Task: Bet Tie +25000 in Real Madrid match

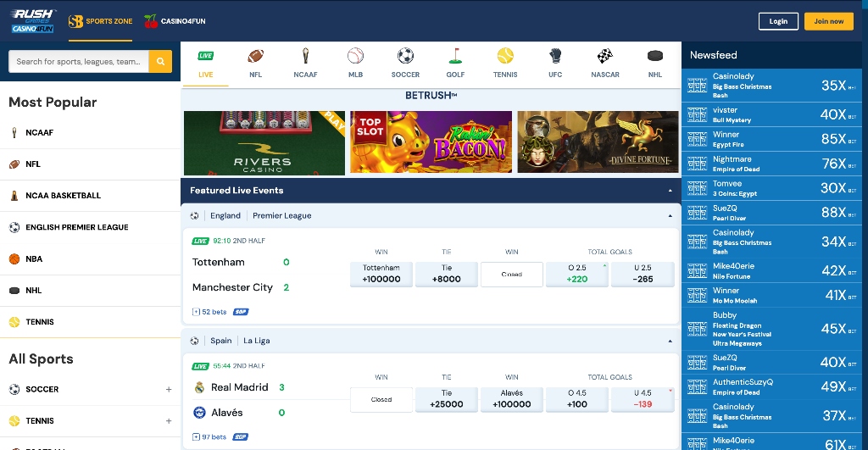Action: 447,399
